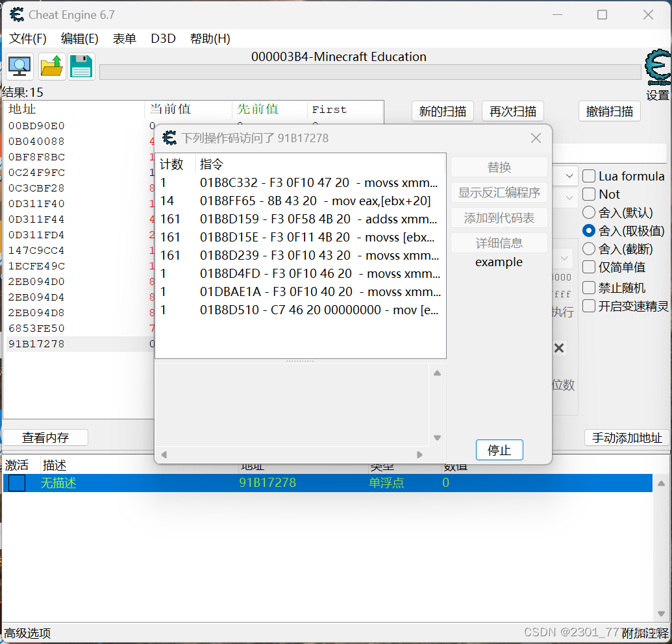Close the opcode access dialog
Image resolution: width=672 pixels, height=644 pixels.
(536, 138)
